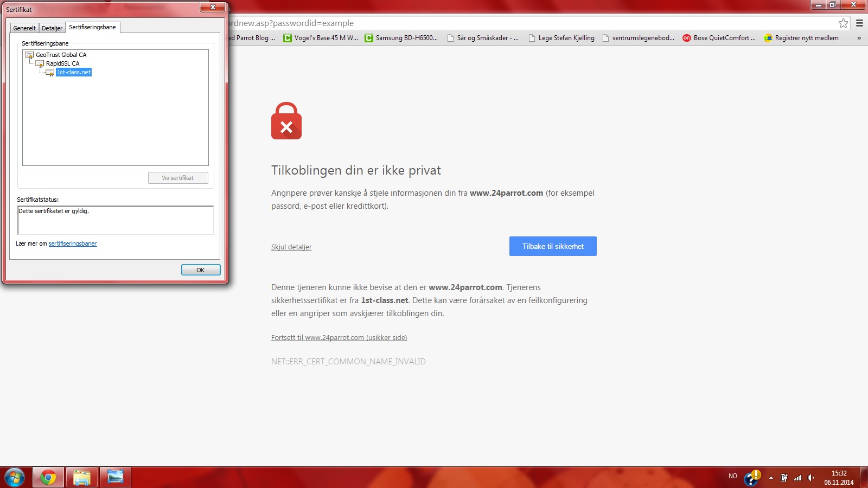Screen dimensions: 868x488
Task: Minimize the Chrome window
Action: 819,5
